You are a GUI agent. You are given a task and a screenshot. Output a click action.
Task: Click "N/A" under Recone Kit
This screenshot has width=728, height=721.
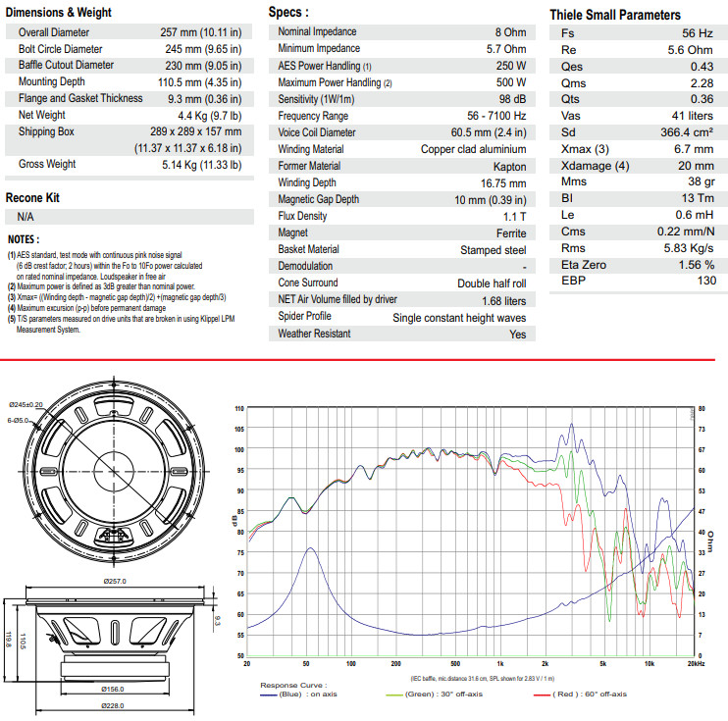click(26, 217)
